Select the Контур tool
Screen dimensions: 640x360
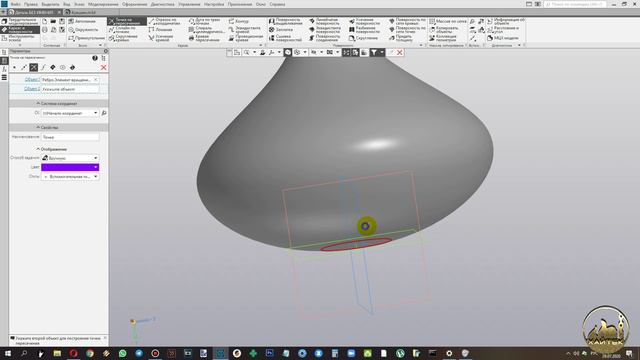[x=239, y=21]
